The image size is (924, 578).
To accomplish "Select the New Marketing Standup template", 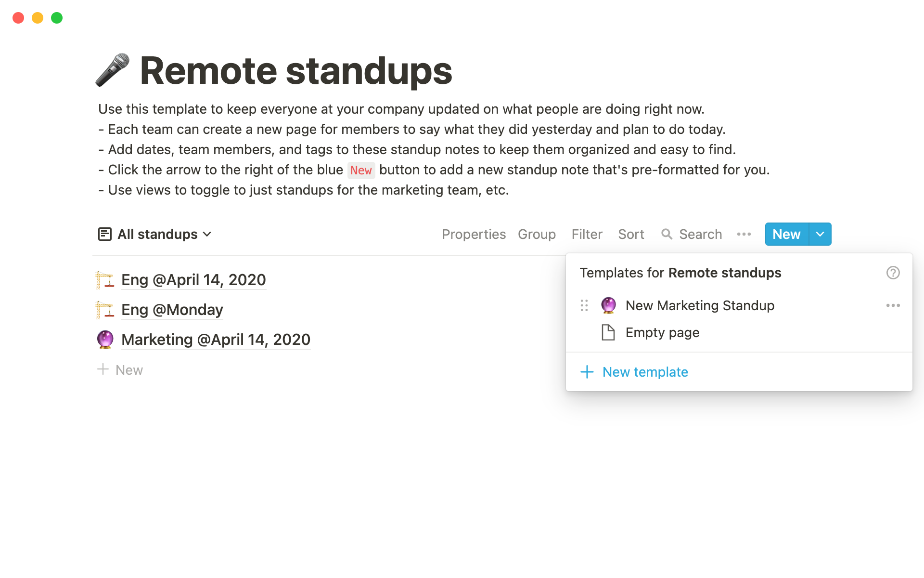I will click(x=699, y=305).
